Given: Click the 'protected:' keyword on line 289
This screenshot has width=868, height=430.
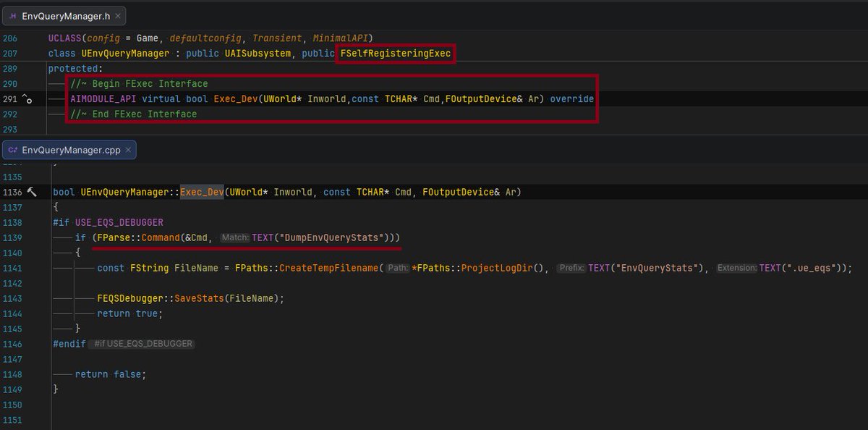Looking at the screenshot, I should pos(76,69).
